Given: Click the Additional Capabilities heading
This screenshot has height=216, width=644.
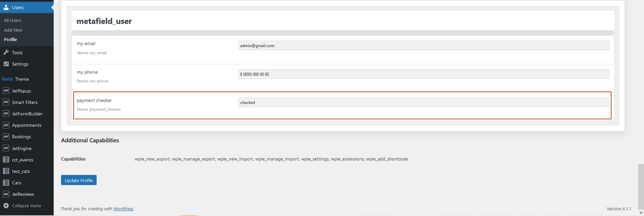Looking at the screenshot, I should coord(90,140).
